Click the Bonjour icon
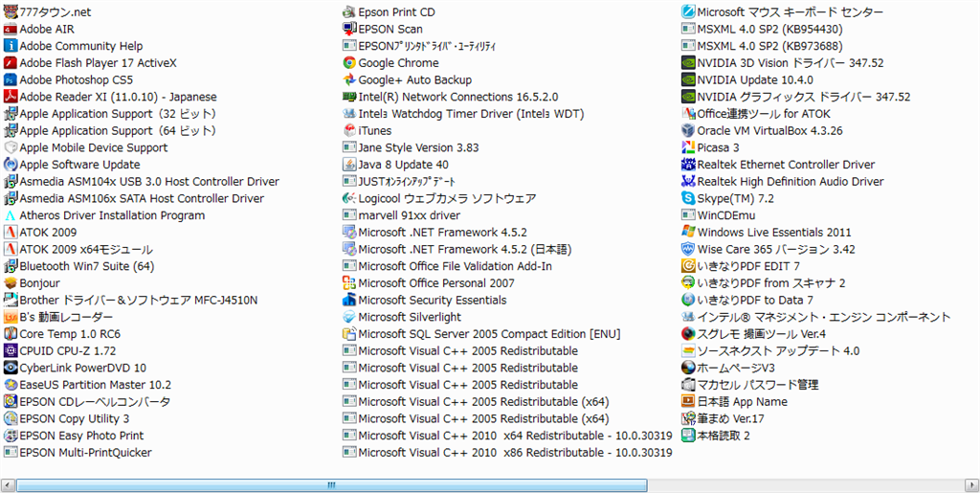The image size is (980, 493). 10,282
